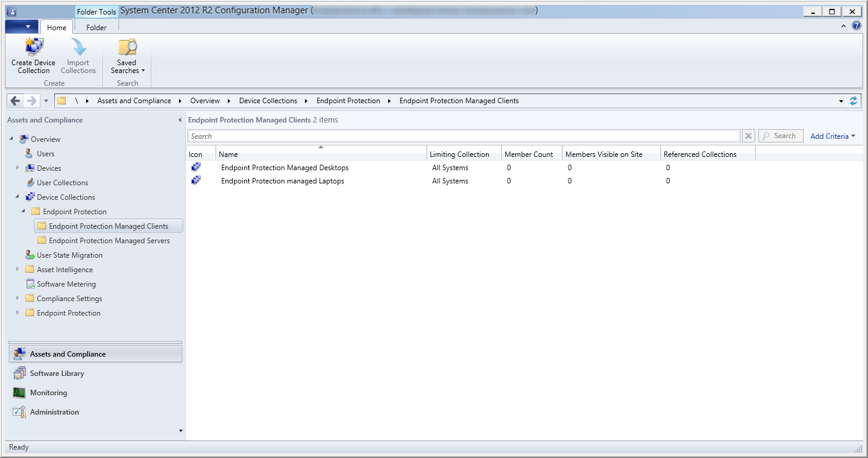Image resolution: width=868 pixels, height=458 pixels.
Task: Click the Icon column header
Action: 201,154
